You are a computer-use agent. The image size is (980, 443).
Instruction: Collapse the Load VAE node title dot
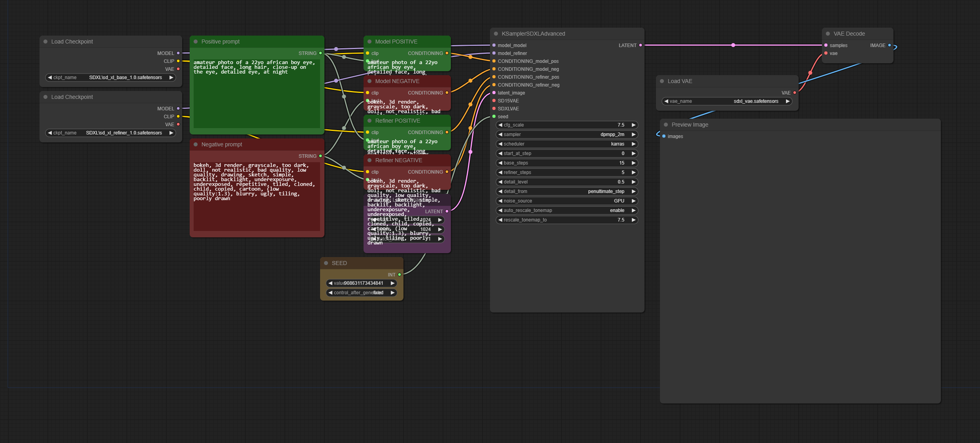point(662,81)
